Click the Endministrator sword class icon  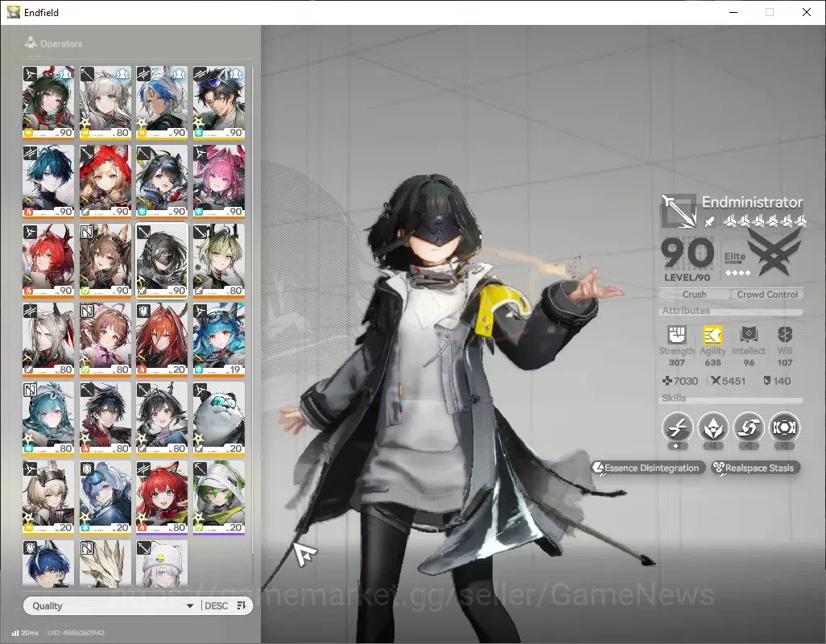coord(679,211)
